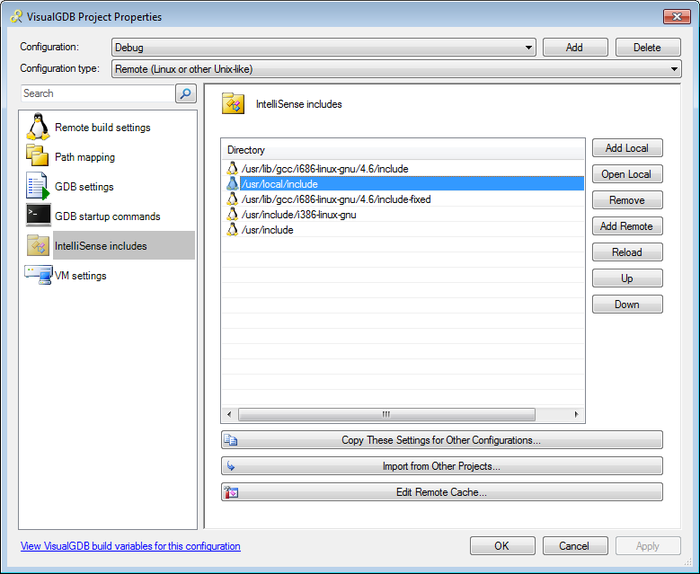Cancel the project properties dialog
The height and width of the screenshot is (574, 700).
click(575, 545)
